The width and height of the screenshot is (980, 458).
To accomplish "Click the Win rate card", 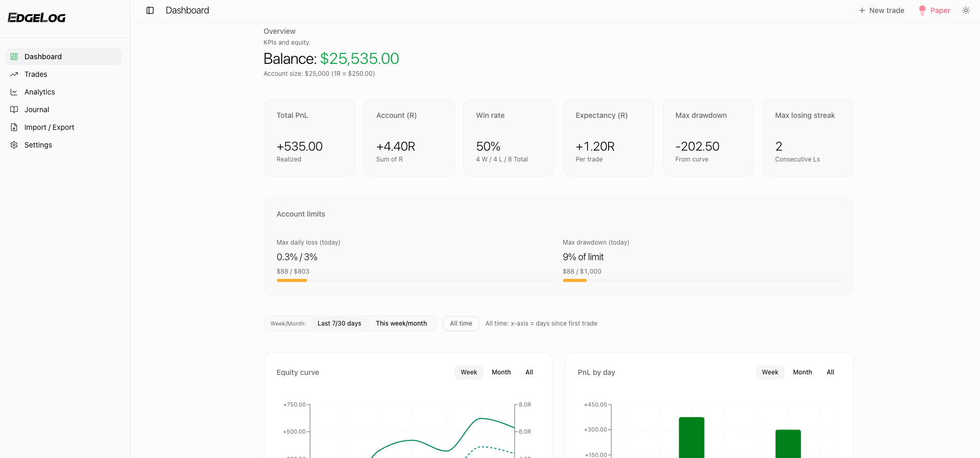I will tap(509, 138).
